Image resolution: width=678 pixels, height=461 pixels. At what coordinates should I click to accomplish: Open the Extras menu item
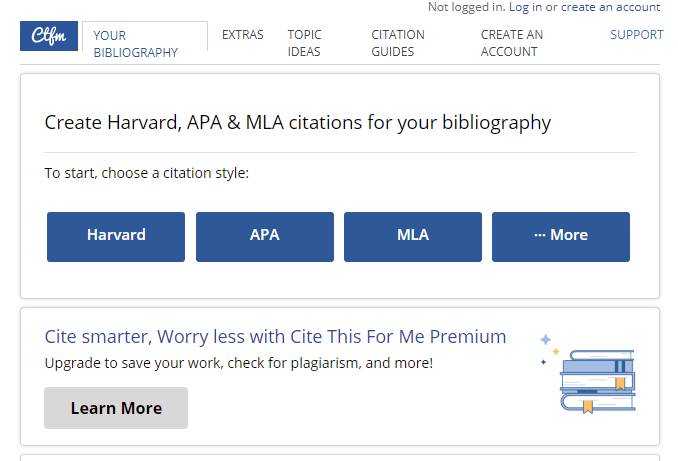pyautogui.click(x=243, y=35)
